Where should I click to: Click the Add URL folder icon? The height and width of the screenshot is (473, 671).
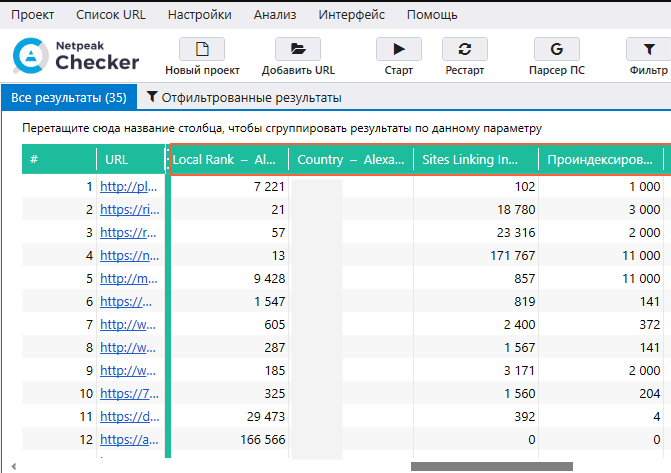(x=298, y=49)
